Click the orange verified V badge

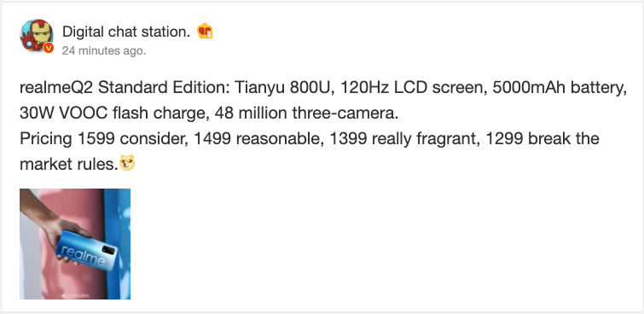(x=49, y=48)
